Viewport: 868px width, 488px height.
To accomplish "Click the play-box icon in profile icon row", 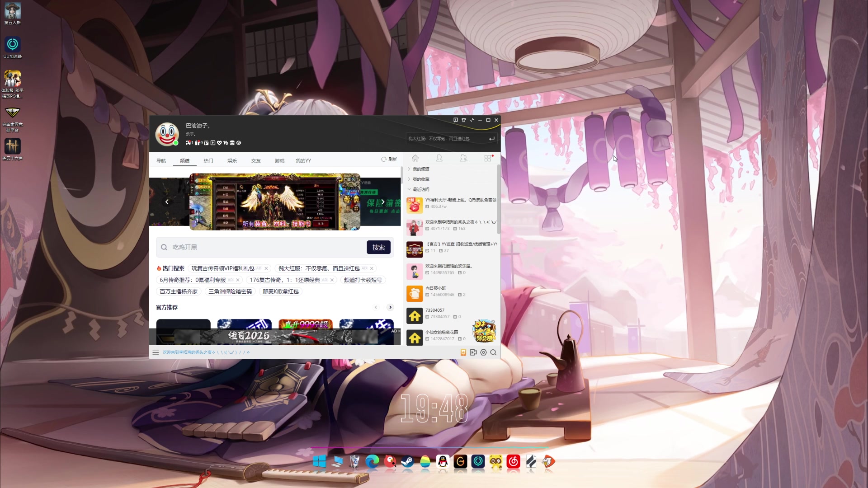I will [x=213, y=143].
